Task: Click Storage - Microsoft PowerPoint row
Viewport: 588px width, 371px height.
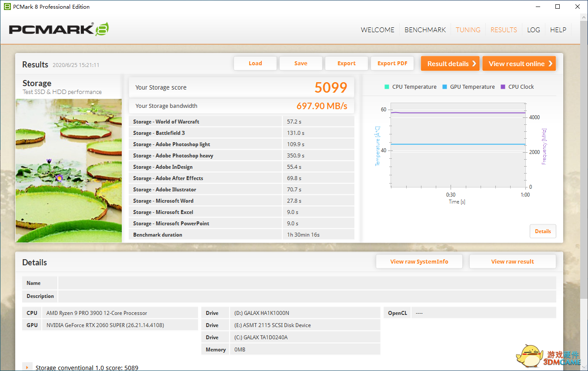Action: point(242,224)
